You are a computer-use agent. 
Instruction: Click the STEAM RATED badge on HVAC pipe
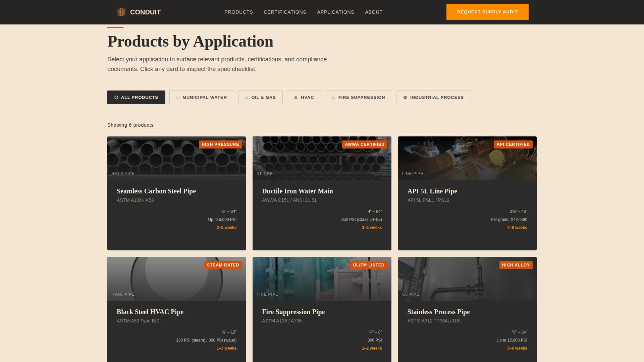pos(223,265)
